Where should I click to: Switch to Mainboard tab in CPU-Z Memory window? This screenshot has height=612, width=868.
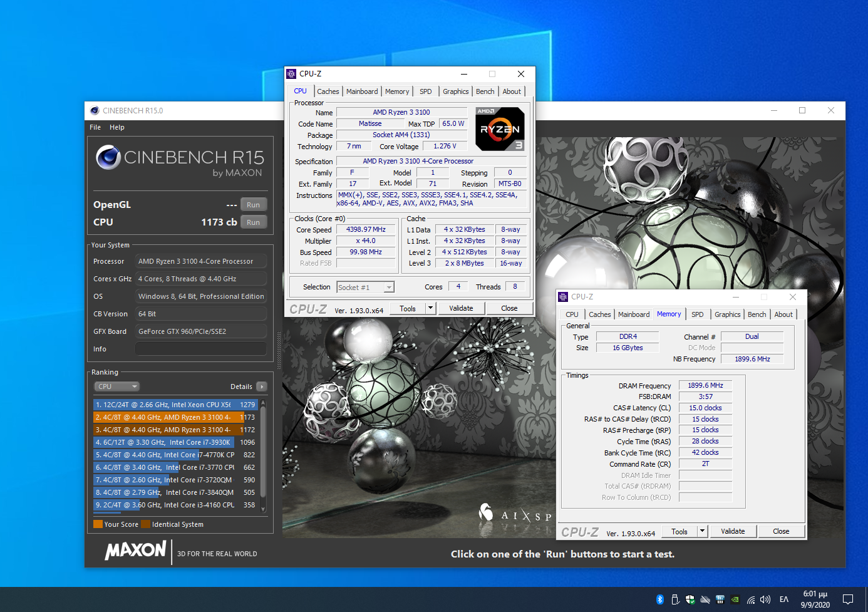click(x=634, y=314)
